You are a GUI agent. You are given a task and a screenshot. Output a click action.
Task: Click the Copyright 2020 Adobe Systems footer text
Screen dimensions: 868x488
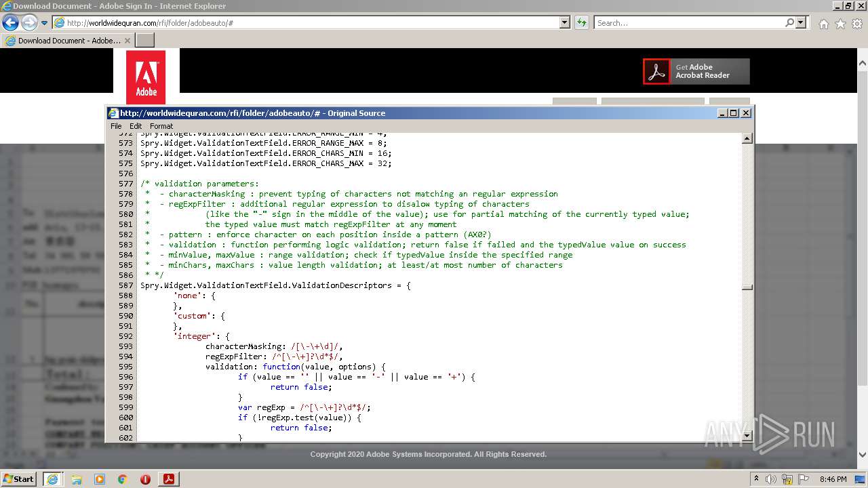click(x=429, y=454)
